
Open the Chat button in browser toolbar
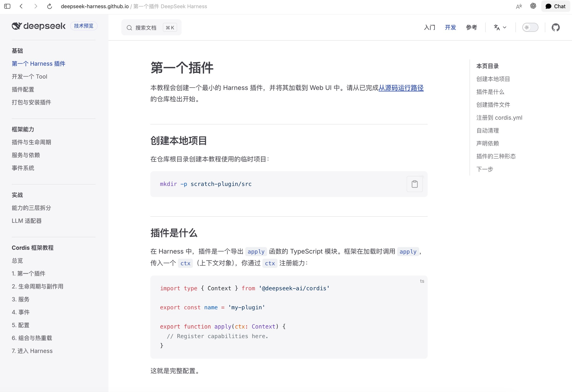[x=556, y=6]
